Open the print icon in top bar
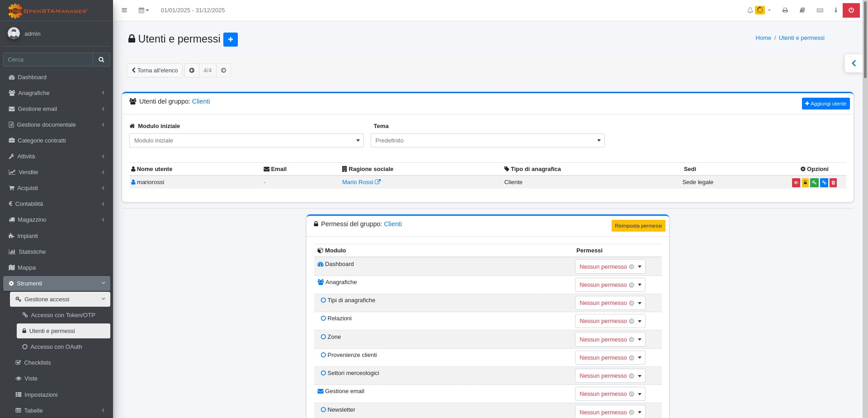 tap(785, 10)
